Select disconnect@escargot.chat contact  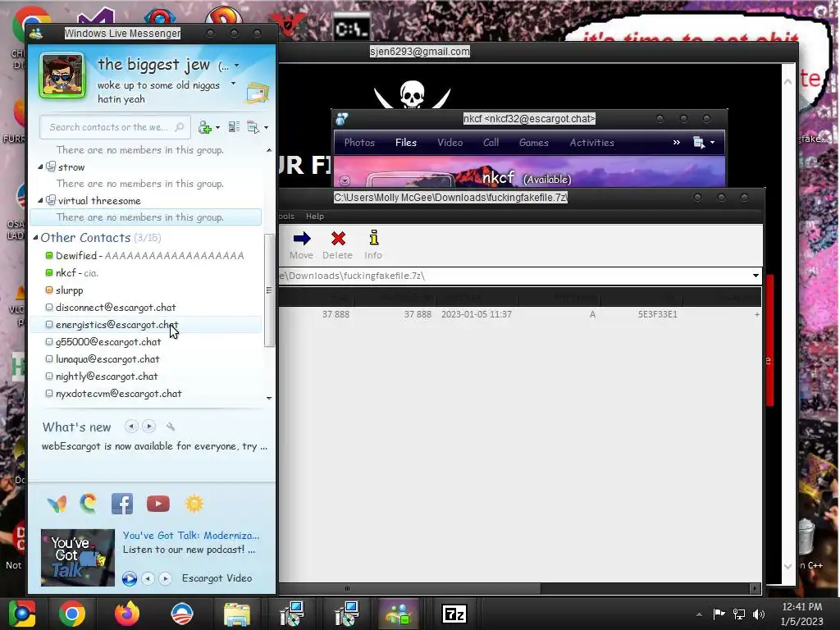pos(145,308)
